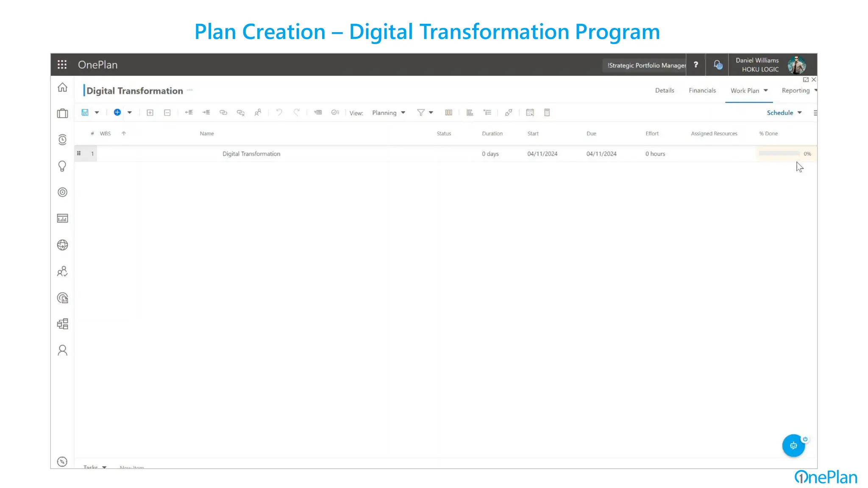868x488 pixels.
Task: Select the Digital Transformation task row name
Action: point(251,154)
